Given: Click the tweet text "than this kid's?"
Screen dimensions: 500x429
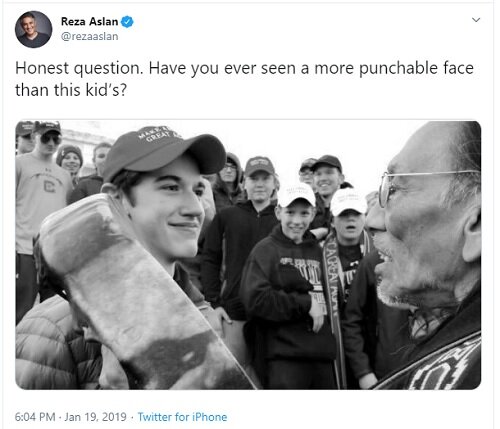Looking at the screenshot, I should [x=71, y=90].
